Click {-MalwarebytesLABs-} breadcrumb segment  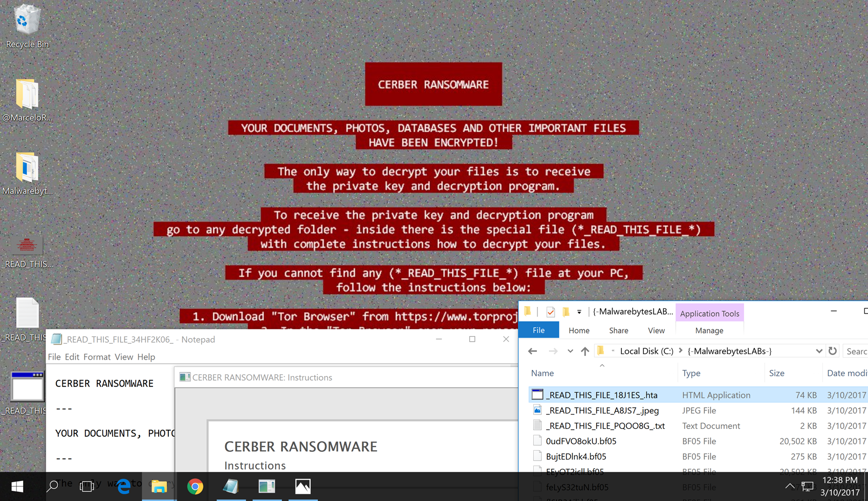point(729,351)
